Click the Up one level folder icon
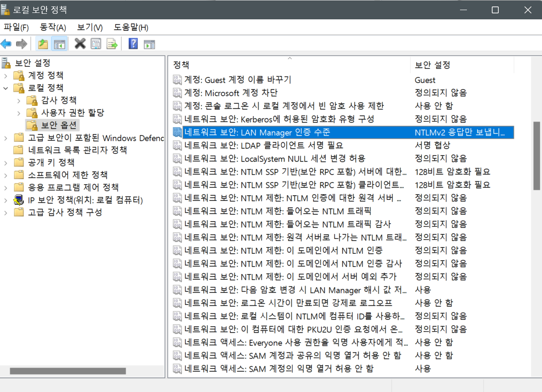The width and height of the screenshot is (542, 392). 43,44
